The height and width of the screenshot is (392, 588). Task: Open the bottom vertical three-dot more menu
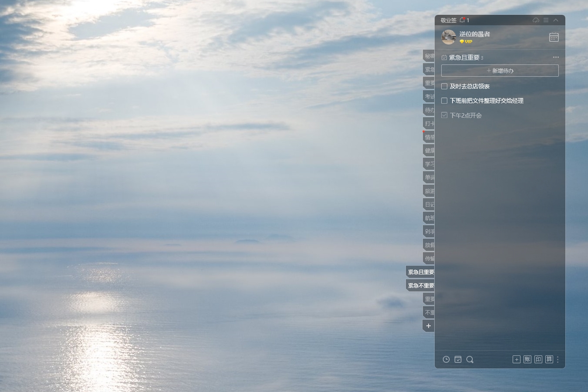558,359
